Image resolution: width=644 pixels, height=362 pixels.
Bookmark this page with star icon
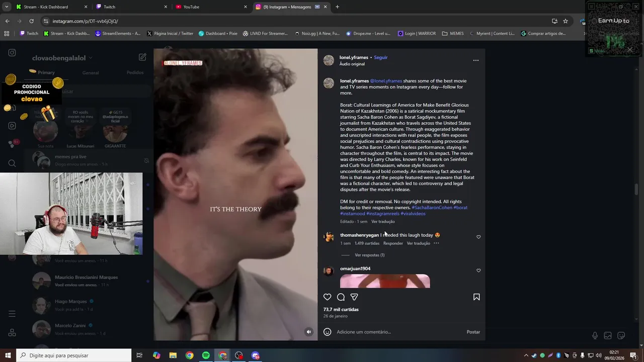tap(566, 21)
